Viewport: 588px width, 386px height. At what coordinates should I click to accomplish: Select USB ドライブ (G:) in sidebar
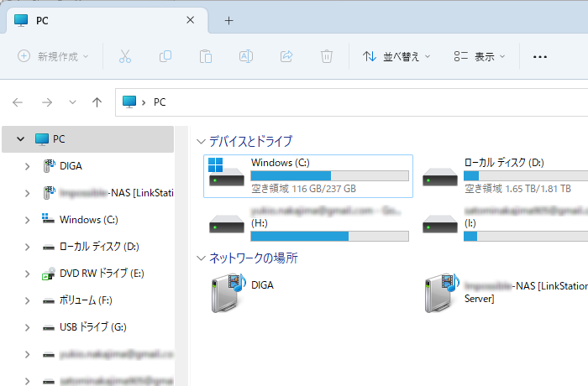click(x=92, y=327)
